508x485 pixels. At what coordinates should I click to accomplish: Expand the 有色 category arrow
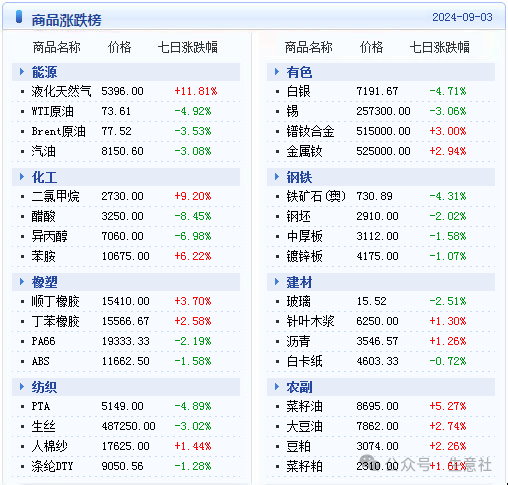point(277,72)
